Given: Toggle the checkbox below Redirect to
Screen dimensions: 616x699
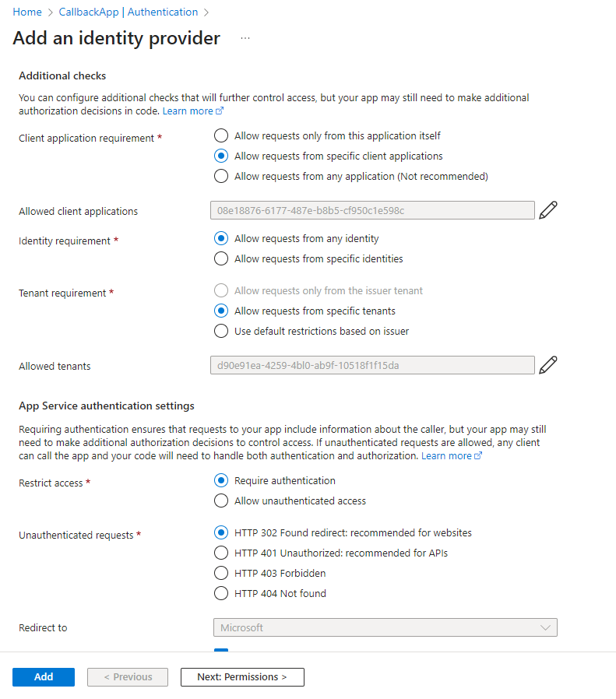Looking at the screenshot, I should click(221, 652).
